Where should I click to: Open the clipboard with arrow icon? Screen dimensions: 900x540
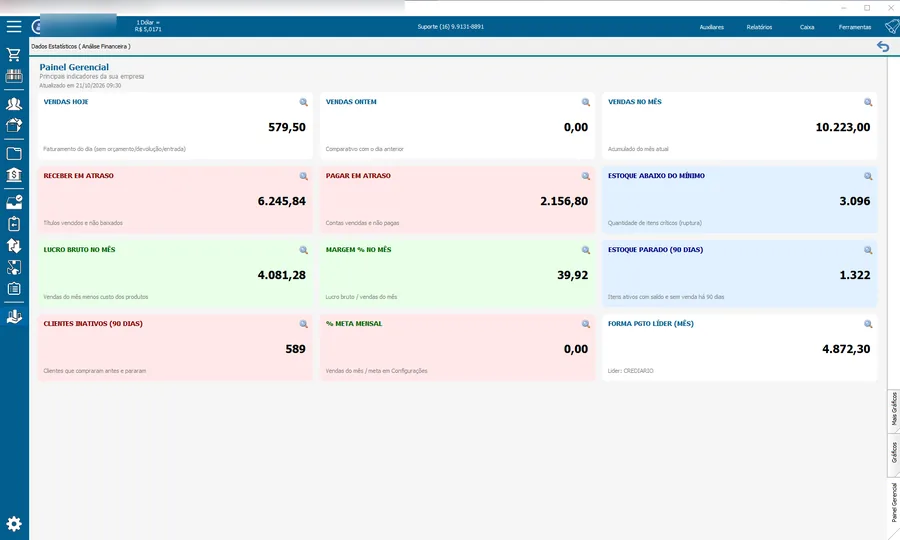(14, 224)
